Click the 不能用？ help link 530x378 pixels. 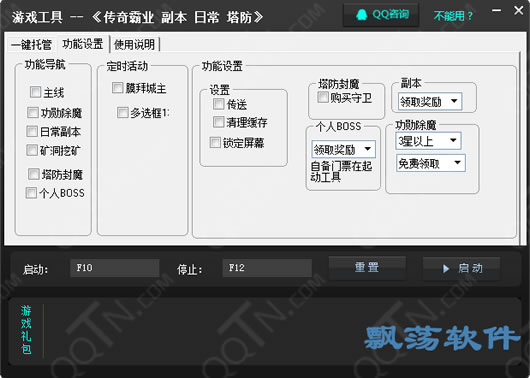tap(453, 16)
